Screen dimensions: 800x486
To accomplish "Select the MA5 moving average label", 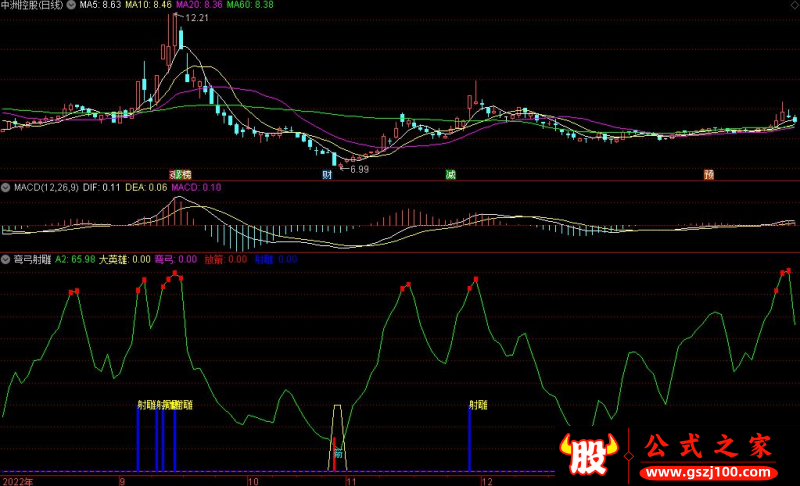I will coord(101,5).
